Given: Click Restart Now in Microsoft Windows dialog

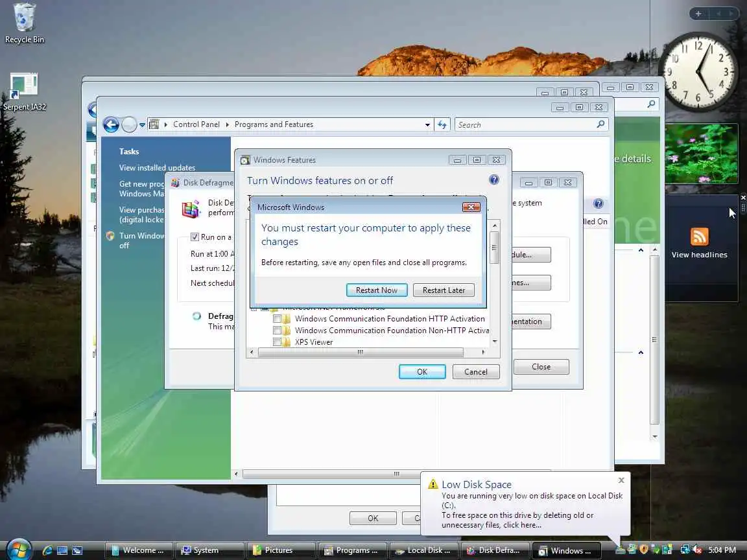Looking at the screenshot, I should click(x=376, y=290).
